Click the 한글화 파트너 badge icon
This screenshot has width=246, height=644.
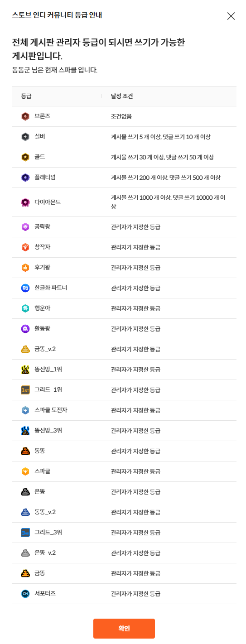(25, 288)
